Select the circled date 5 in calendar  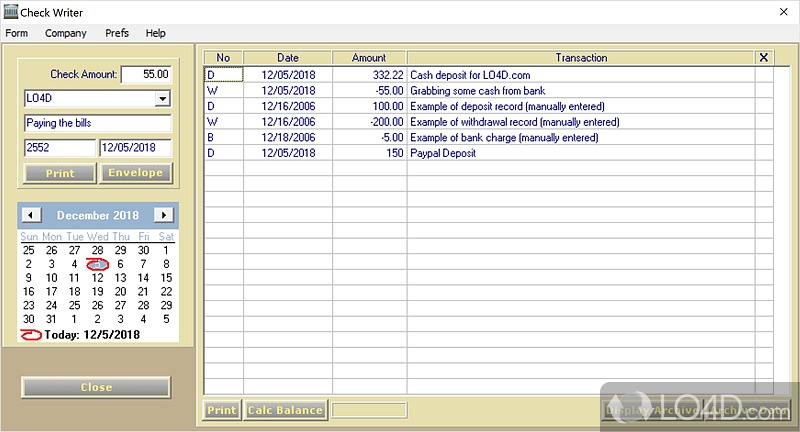[97, 264]
